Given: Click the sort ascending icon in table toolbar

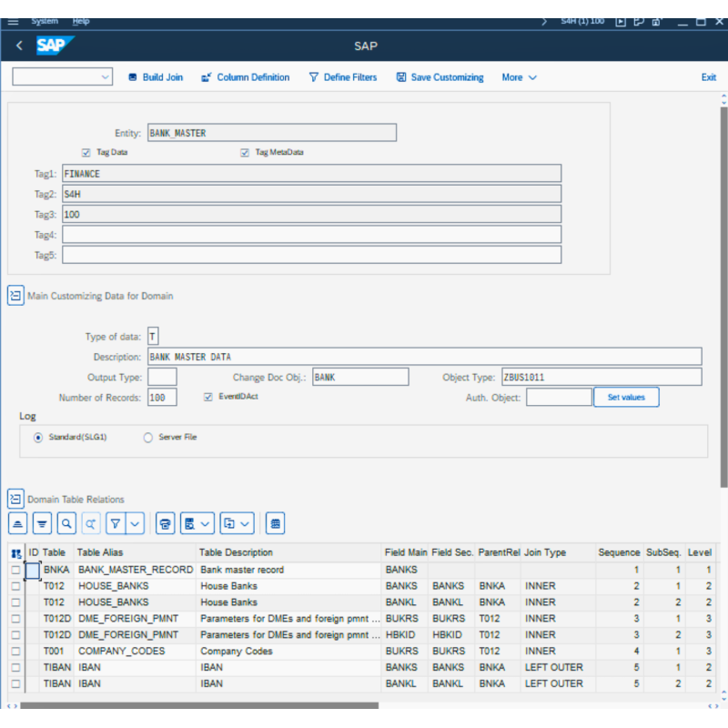Looking at the screenshot, I should click(x=18, y=523).
